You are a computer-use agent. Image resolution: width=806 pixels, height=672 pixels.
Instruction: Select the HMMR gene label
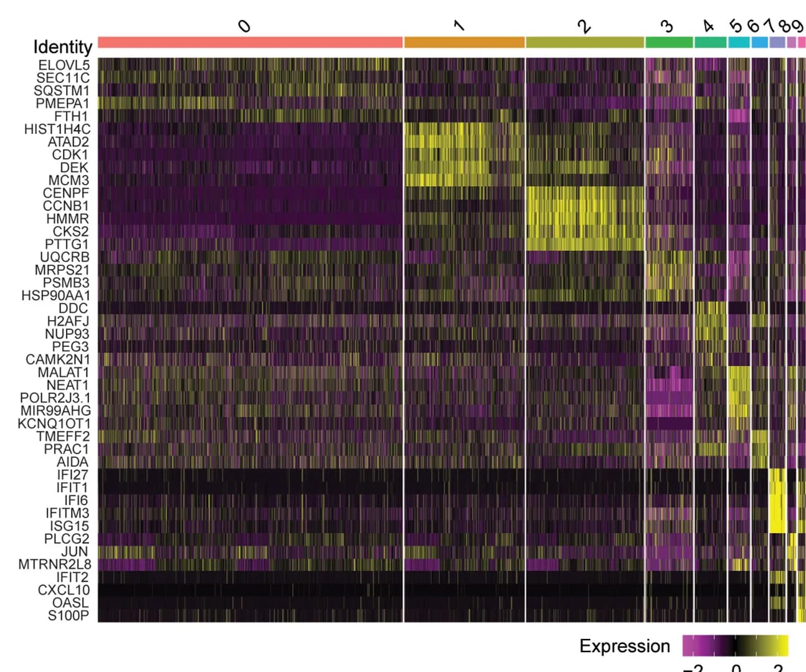point(67,219)
